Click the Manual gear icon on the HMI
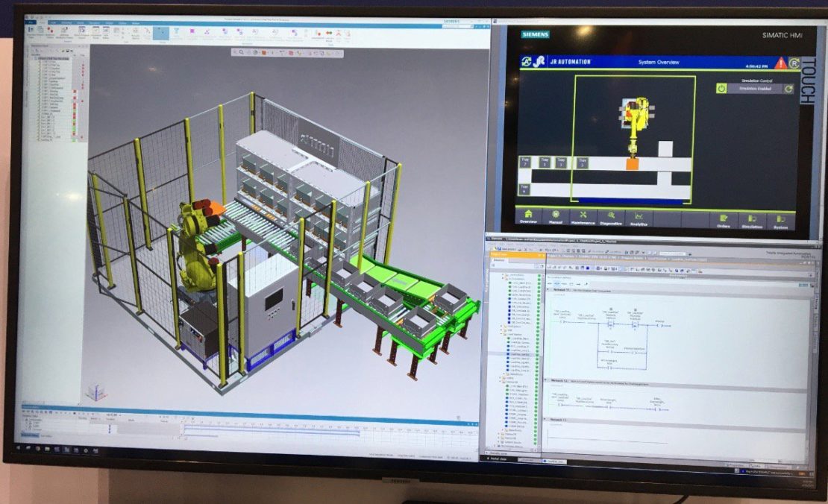 coord(556,215)
